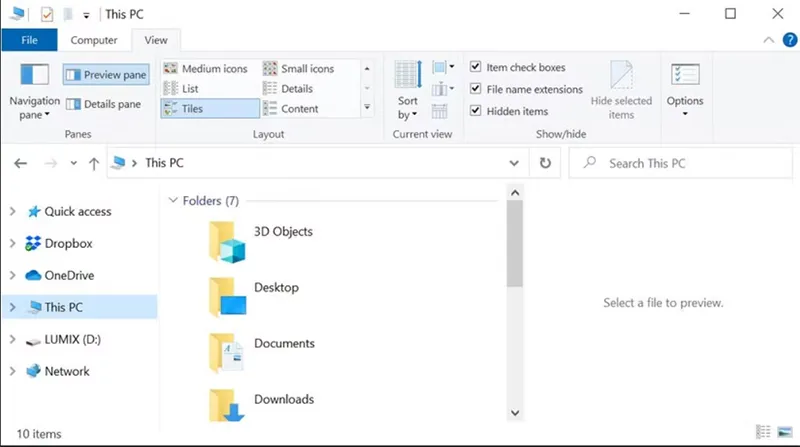Select LUMIX (D:) drive in navigation pane
This screenshot has width=800, height=447.
(72, 339)
